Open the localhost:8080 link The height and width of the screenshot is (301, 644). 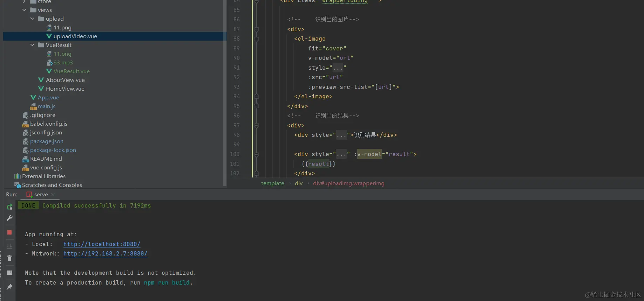coord(102,244)
